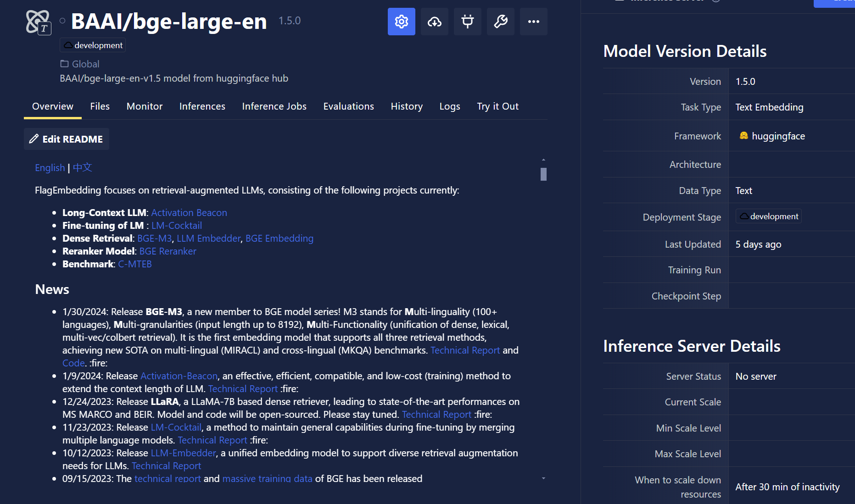Click the settings gear icon button
This screenshot has width=855, height=504.
click(x=401, y=22)
